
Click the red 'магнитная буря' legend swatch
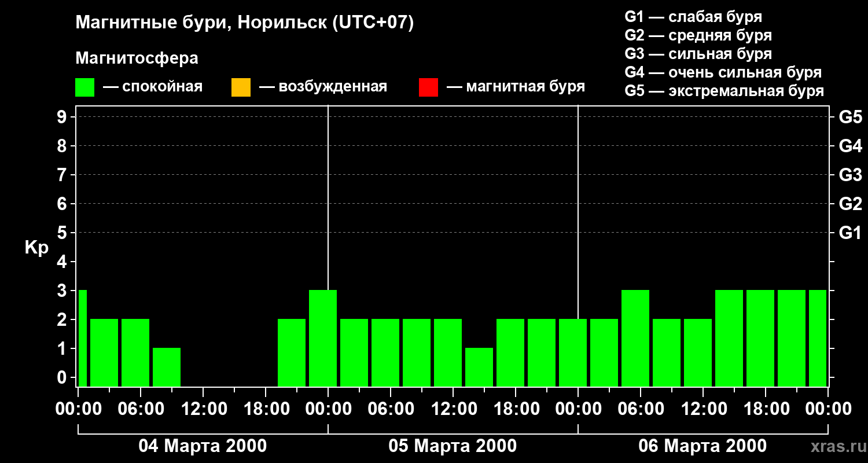click(428, 87)
